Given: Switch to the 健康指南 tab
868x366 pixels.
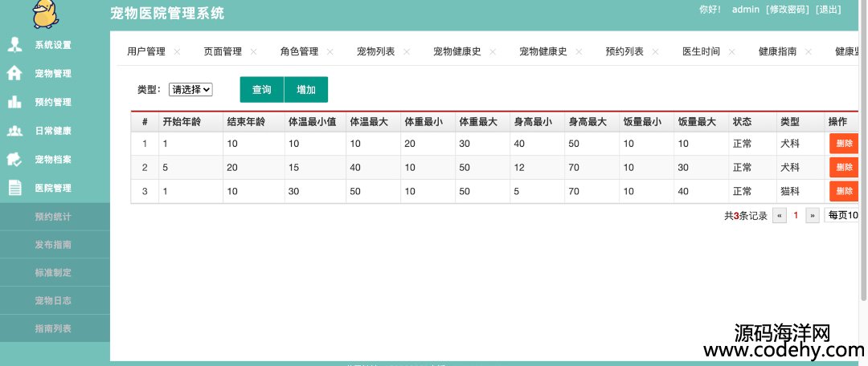Looking at the screenshot, I should 777,51.
